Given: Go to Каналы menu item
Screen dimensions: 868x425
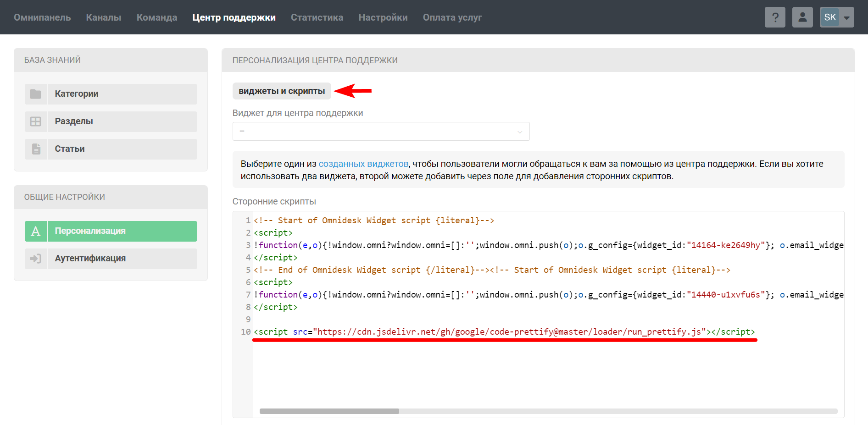Looking at the screenshot, I should coord(104,17).
